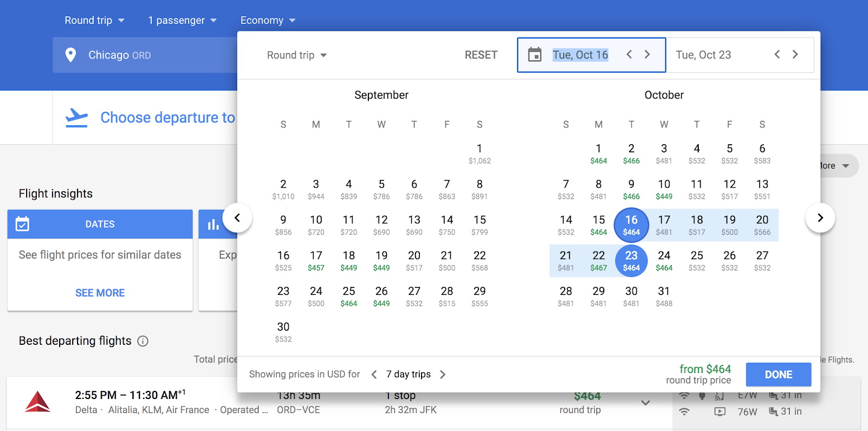Choose October 31 priced $488

pos(664,297)
